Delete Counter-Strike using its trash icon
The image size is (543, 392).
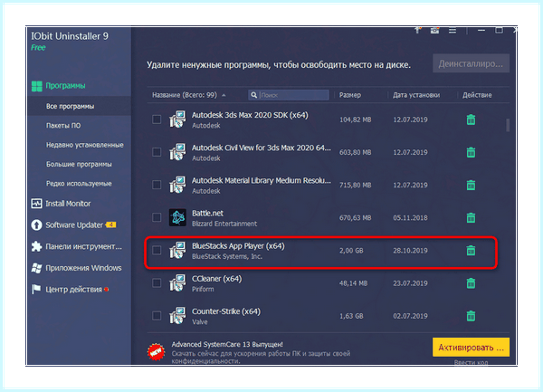[x=471, y=316]
